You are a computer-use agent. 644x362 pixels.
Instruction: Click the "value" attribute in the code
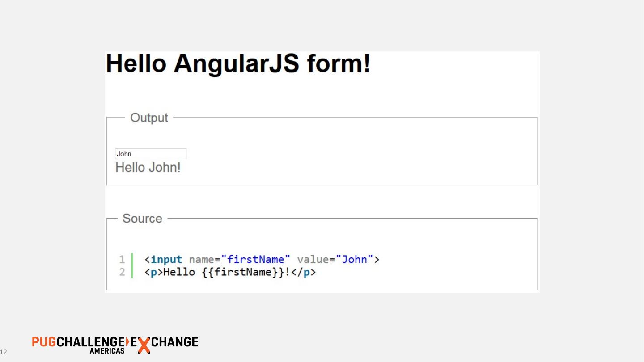tap(313, 259)
